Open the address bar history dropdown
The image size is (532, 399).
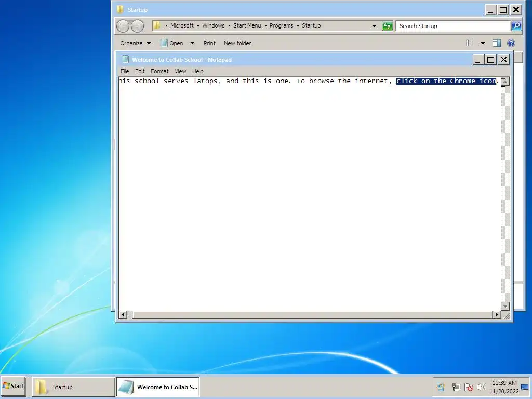click(x=374, y=26)
